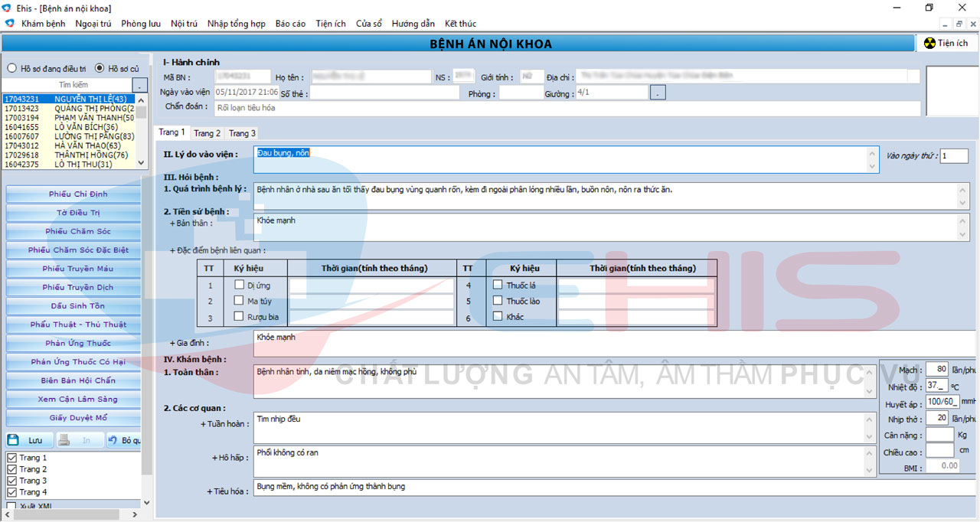Open the Ngoại trú menu
Viewport: 980px width, 522px height.
coord(93,24)
